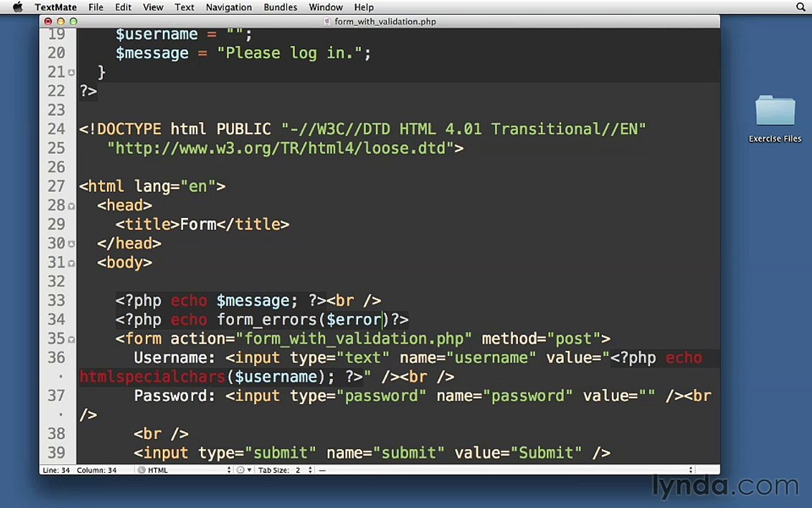The image size is (812, 508).
Task: Click form_errors on line 34
Action: [x=266, y=320]
